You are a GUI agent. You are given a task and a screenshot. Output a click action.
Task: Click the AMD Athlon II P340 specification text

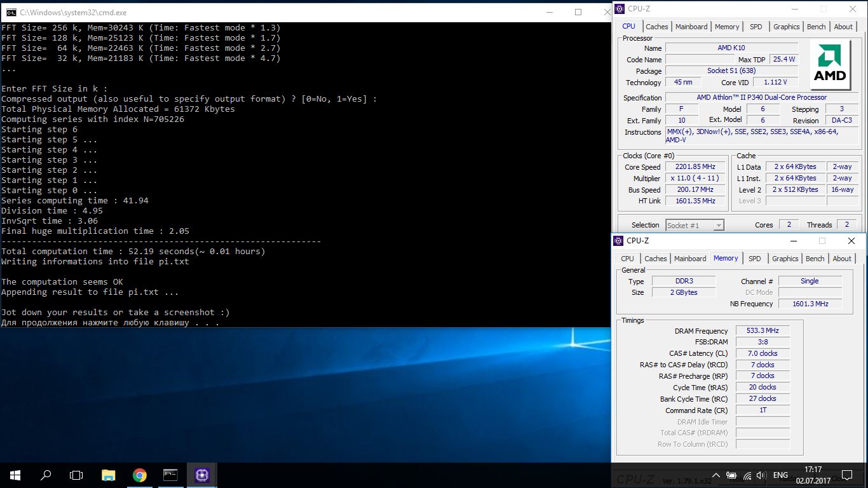click(762, 97)
